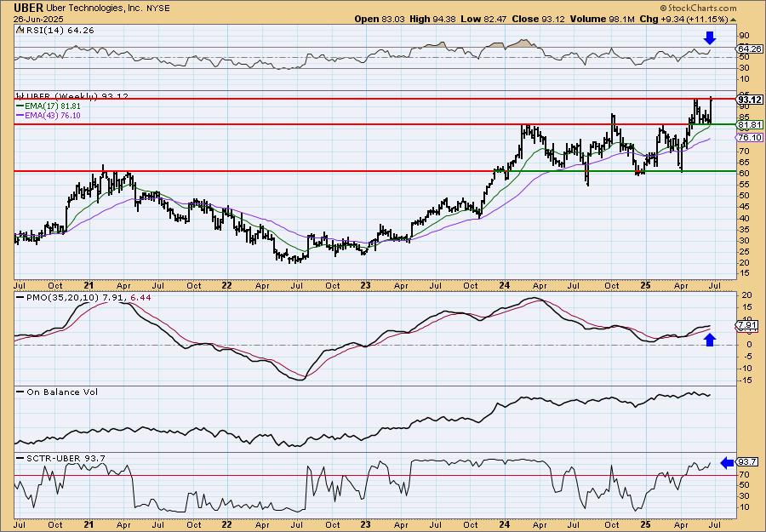Click the 64.26 RSI value tag on the right axis

tap(750, 49)
